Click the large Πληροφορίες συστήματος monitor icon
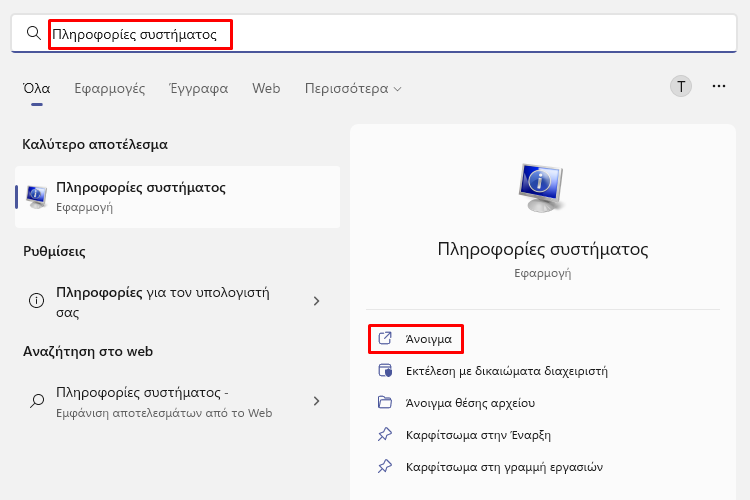Image resolution: width=750 pixels, height=500 pixels. 541,188
